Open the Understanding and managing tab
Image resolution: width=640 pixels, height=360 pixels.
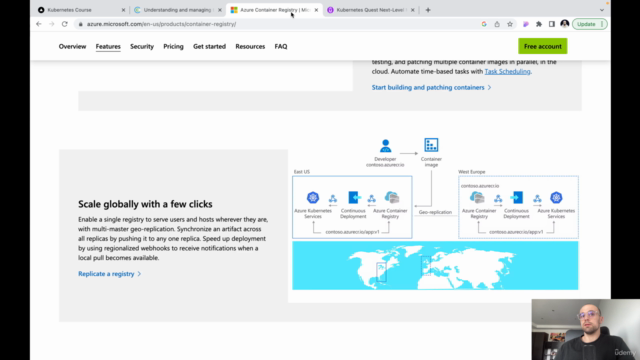coord(177,10)
